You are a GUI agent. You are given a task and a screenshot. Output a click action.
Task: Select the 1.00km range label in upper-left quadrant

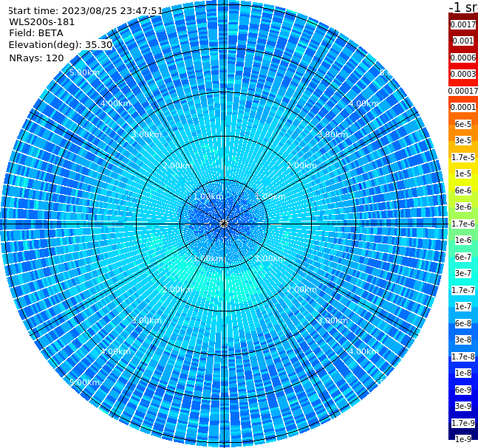208,196
